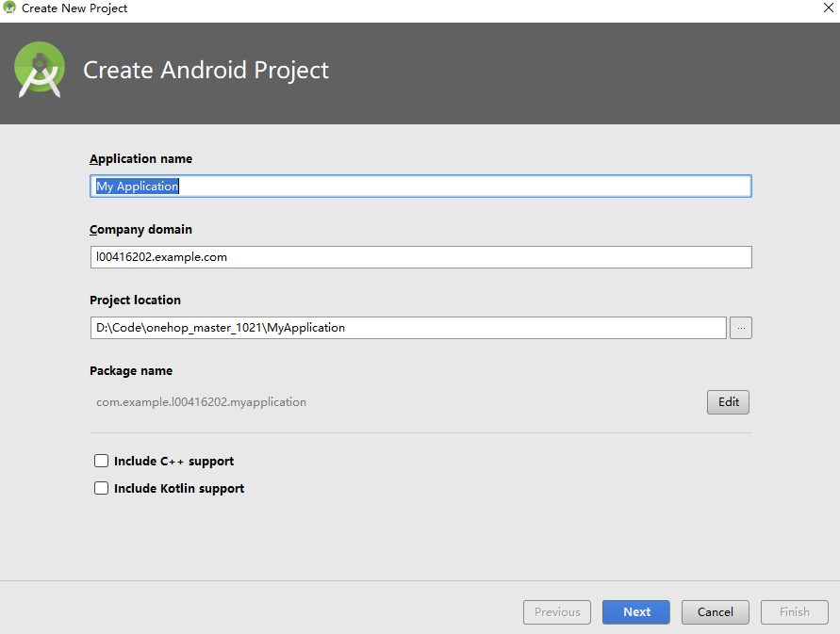Screen dimensions: 840x634
Task: Click the package name com.example.l00416202.myapplication
Action: pyautogui.click(x=200, y=401)
